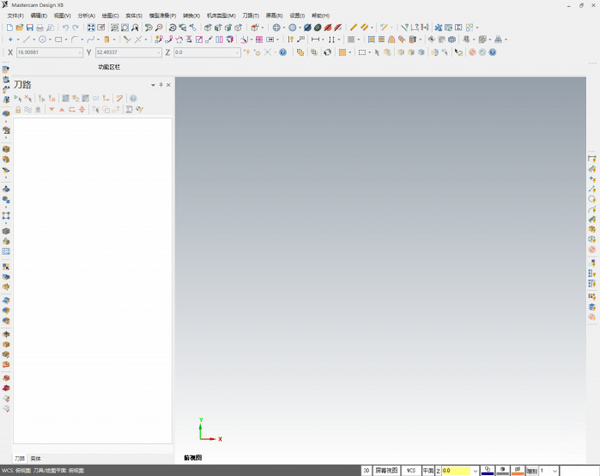This screenshot has height=476, width=600.
Task: Toggle the 3D mode button in status bar
Action: (366, 470)
